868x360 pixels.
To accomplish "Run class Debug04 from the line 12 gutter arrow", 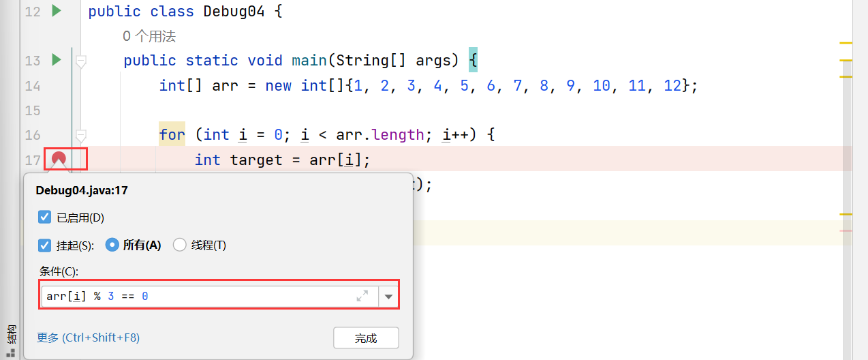I will (x=57, y=11).
